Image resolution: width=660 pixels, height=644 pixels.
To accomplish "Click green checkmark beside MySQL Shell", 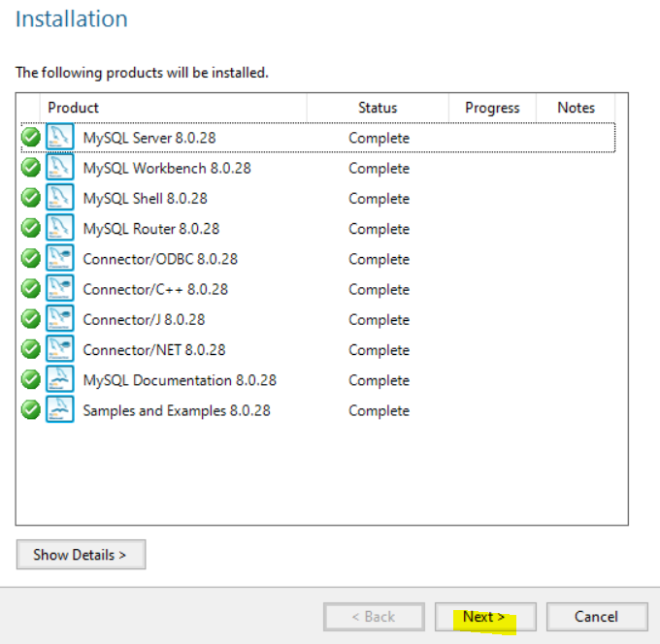I will [31, 198].
